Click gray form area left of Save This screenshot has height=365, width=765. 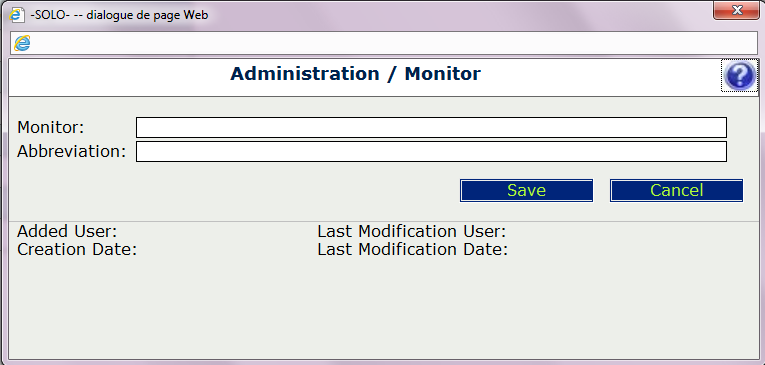pyautogui.click(x=234, y=190)
